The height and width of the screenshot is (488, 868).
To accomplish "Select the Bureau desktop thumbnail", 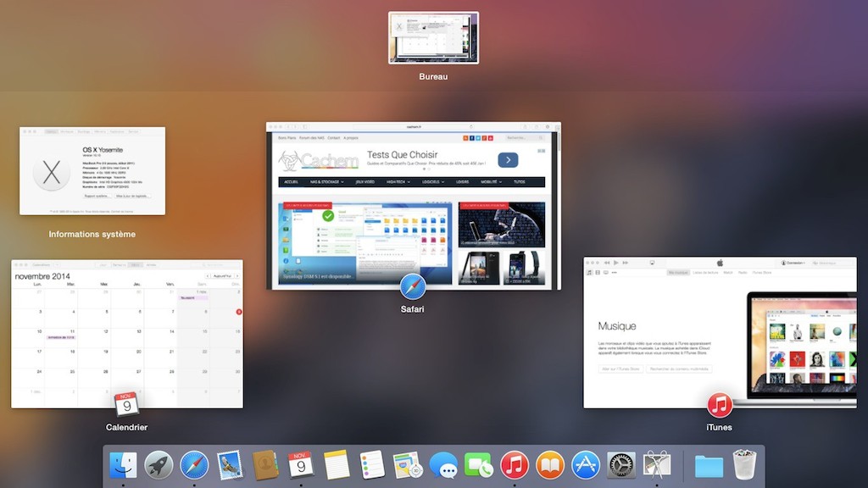I will tap(433, 37).
